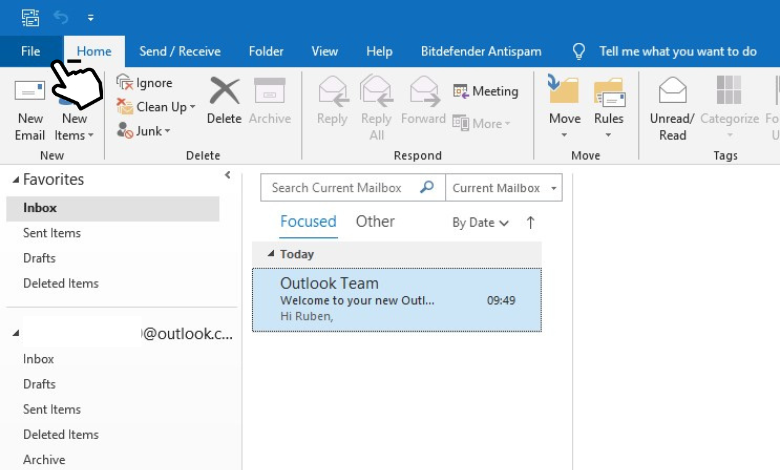Click the Unread/Read envelope icon
Image resolution: width=780 pixels, height=470 pixels.
[x=673, y=90]
